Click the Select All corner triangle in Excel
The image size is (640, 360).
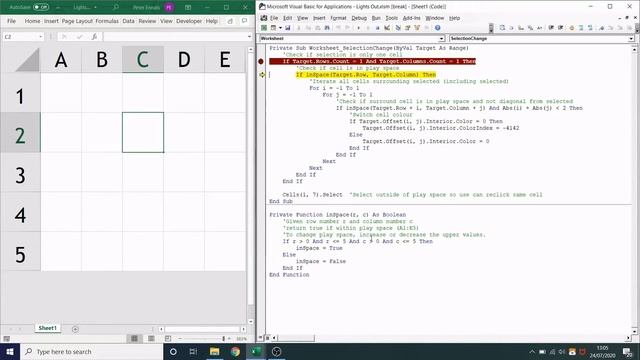point(27,60)
